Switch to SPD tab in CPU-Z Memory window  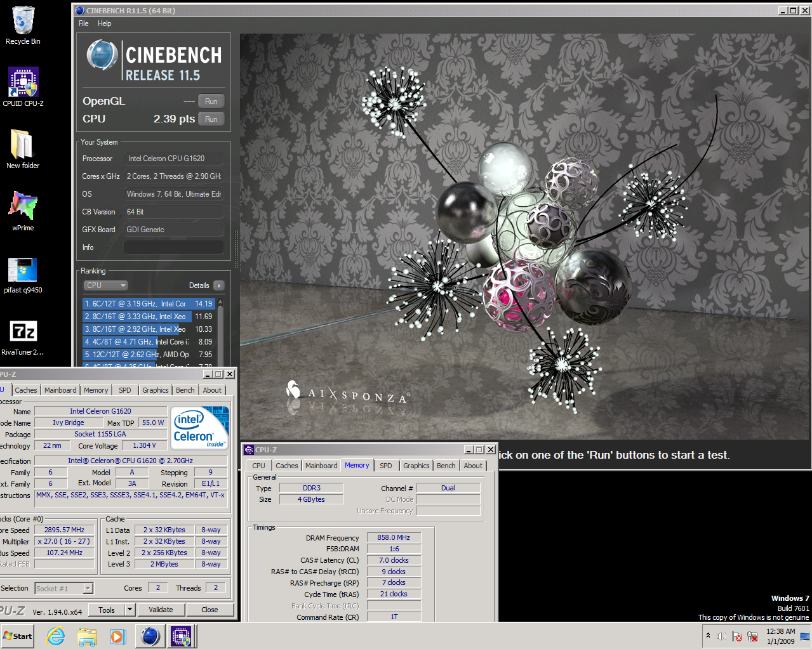386,466
